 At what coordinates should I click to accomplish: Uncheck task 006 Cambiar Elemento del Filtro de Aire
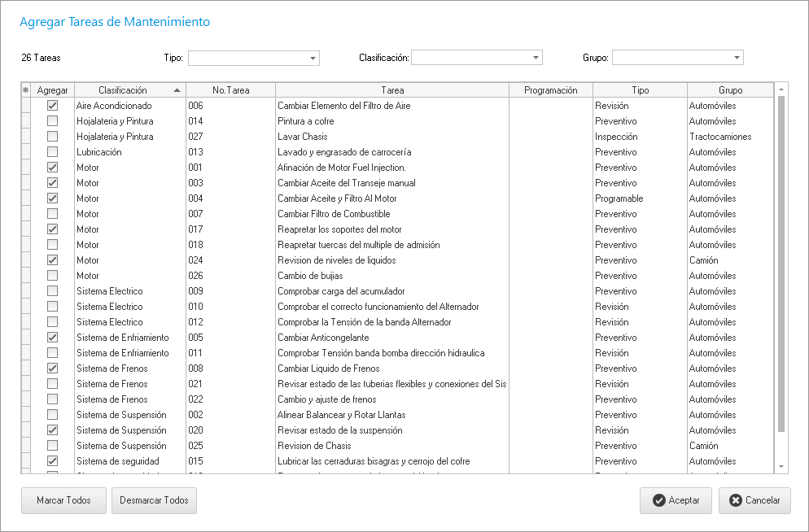53,106
